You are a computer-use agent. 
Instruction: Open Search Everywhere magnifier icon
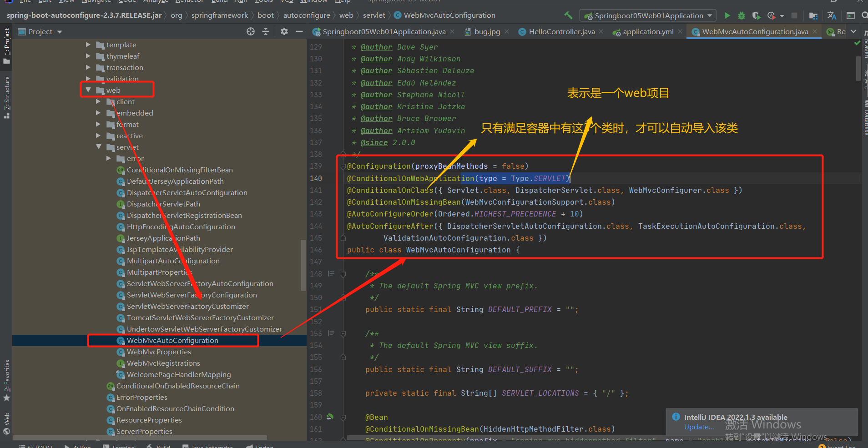864,15
